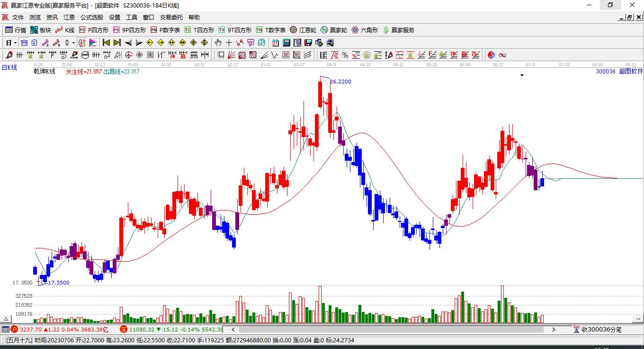Click the calendar date icon
Viewport: 644px width, 349px height.
[x=275, y=43]
